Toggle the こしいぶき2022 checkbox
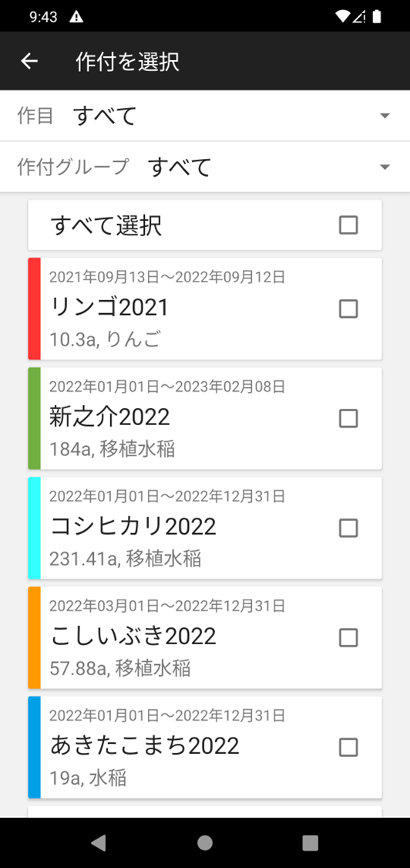 pos(348,638)
